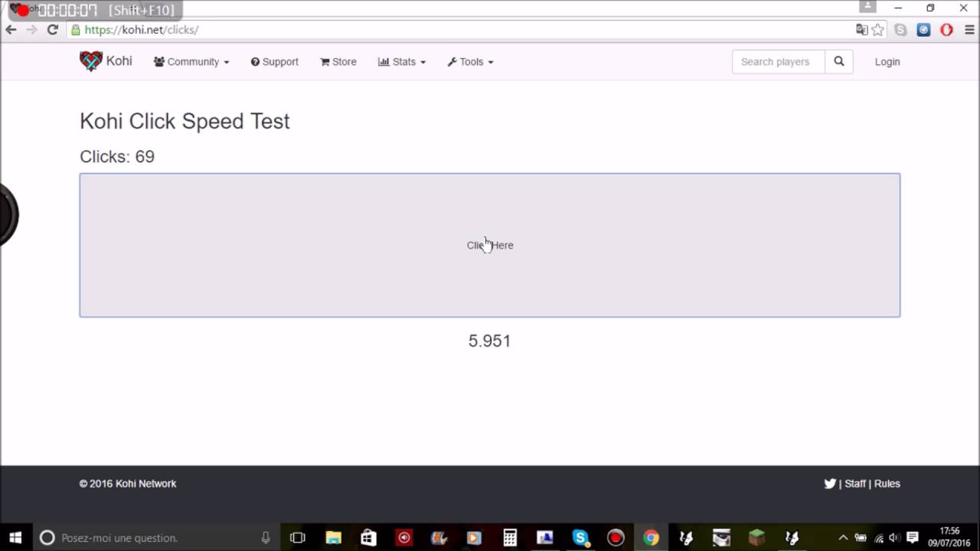
Task: Click the translate page icon
Action: pyautogui.click(x=862, y=30)
